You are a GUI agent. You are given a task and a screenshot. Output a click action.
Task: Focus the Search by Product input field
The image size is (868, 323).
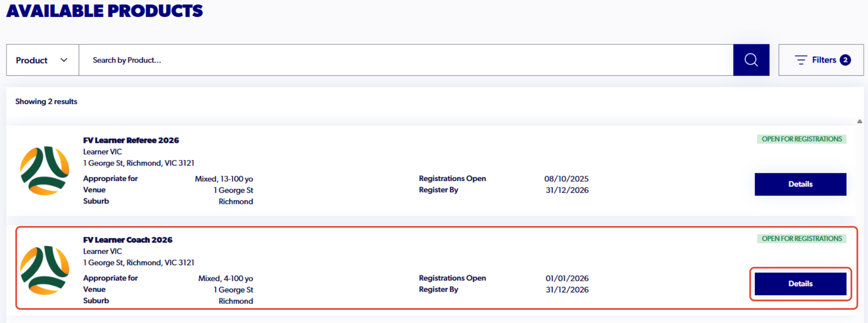(406, 60)
